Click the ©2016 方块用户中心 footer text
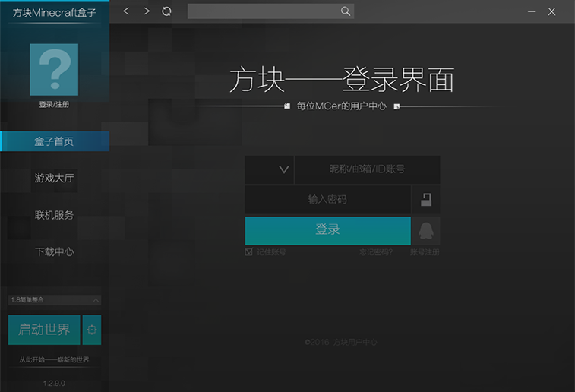 (341, 342)
